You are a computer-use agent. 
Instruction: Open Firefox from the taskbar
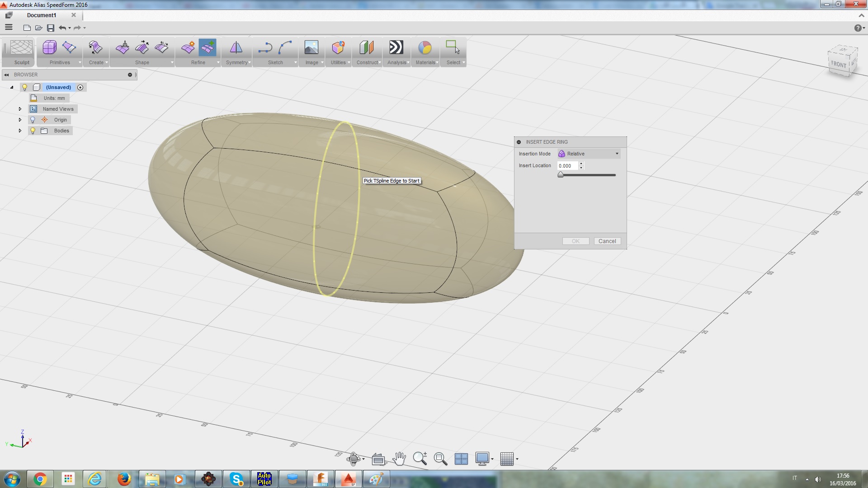click(x=123, y=479)
